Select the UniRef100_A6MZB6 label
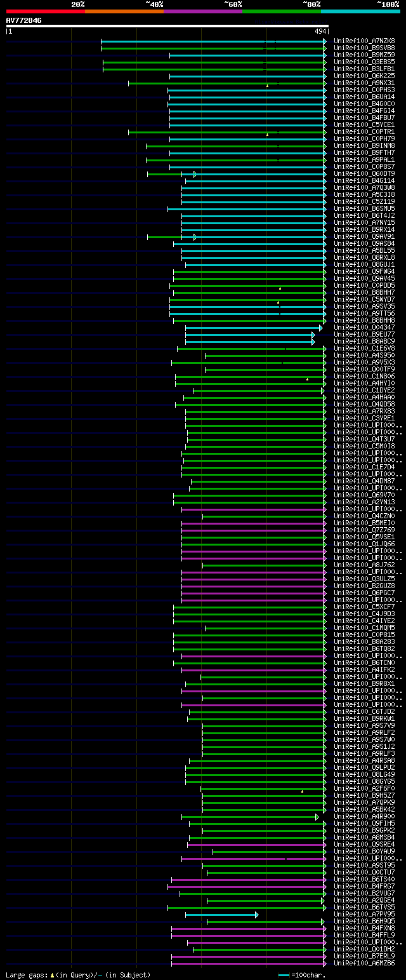406x980 pixels. tap(365, 963)
